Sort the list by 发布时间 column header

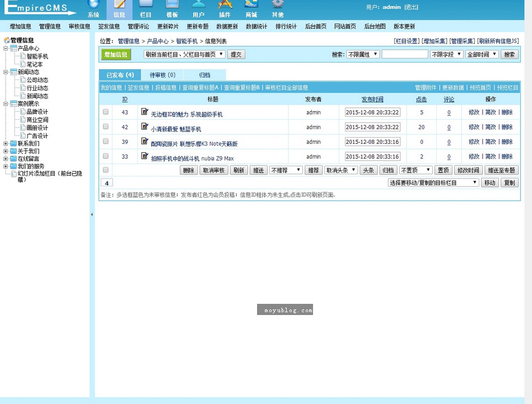coord(372,99)
